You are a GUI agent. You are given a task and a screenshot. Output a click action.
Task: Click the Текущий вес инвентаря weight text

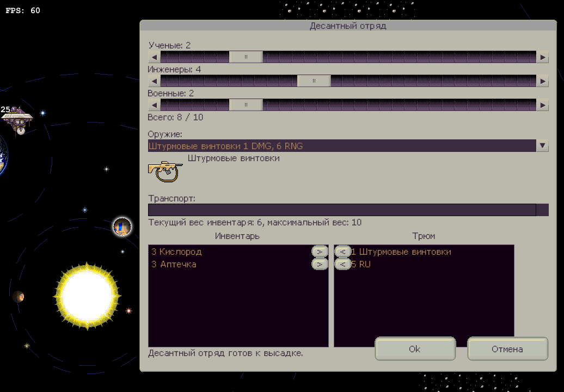[x=255, y=222]
